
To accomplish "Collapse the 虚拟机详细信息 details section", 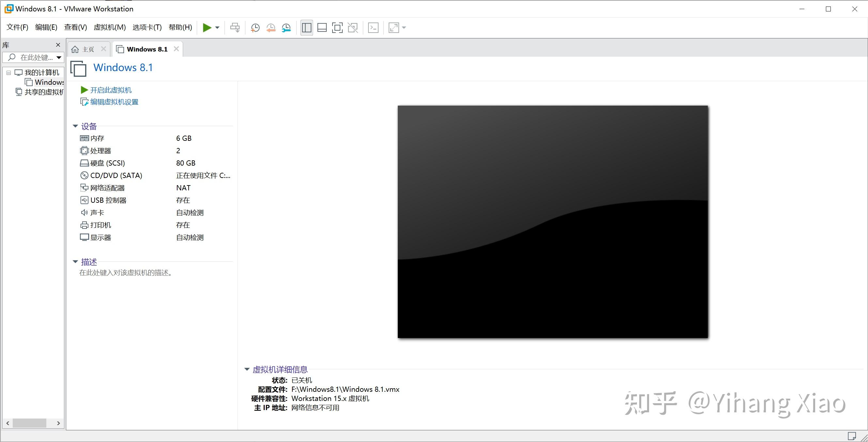I will (x=246, y=369).
